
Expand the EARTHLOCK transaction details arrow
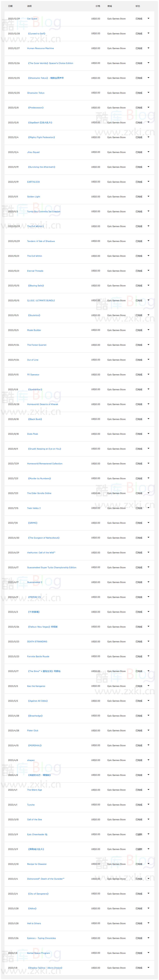click(148, 181)
